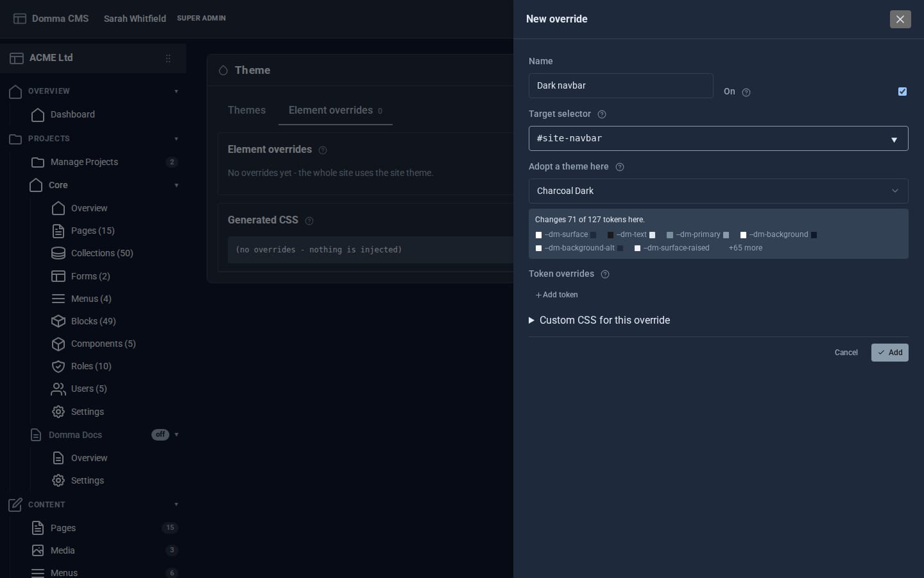Switch to the Themes tab
Viewport: 924px width, 578px height.
246,110
